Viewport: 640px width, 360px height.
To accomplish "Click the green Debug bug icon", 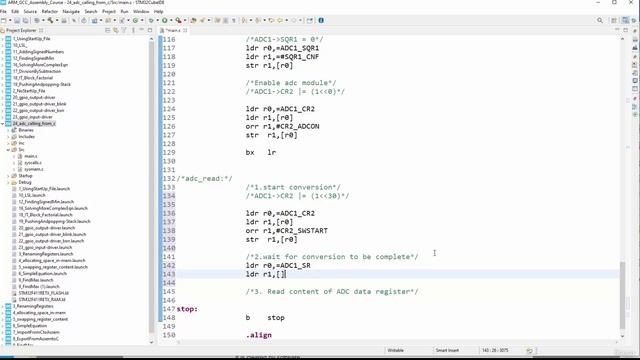I will coord(151,20).
